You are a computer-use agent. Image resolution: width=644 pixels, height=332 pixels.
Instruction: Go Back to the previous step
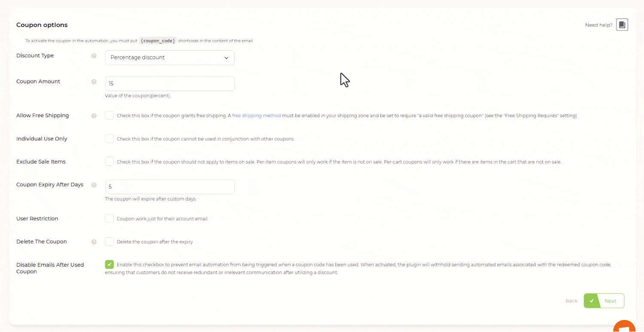point(571,301)
